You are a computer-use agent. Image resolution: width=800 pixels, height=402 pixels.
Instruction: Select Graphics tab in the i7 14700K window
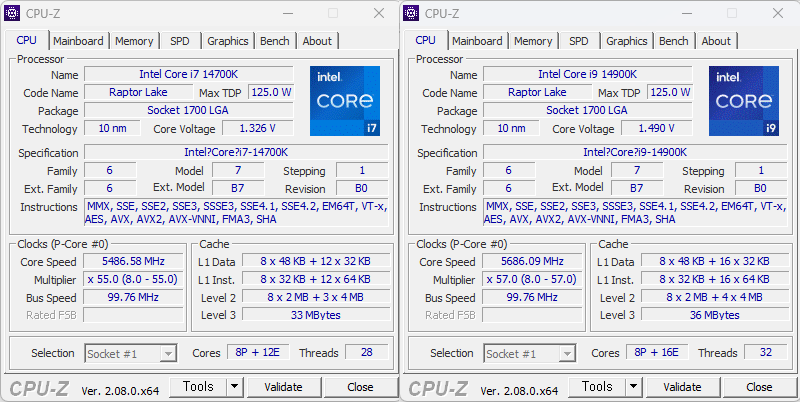(x=228, y=41)
